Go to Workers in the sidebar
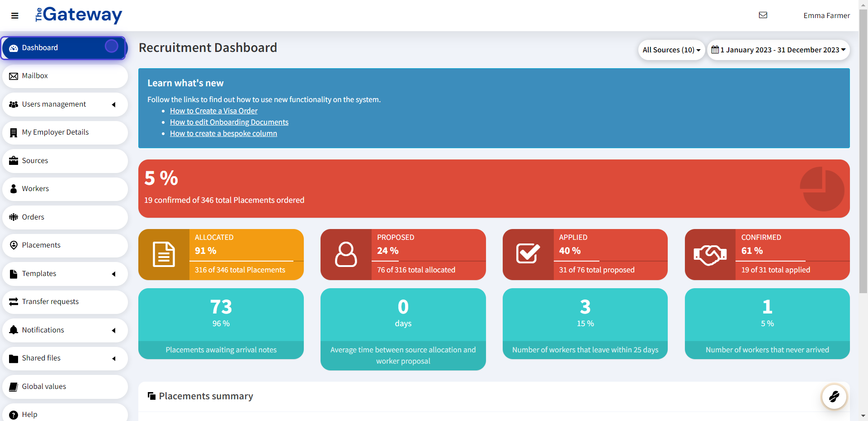The height and width of the screenshot is (421, 868). [x=65, y=189]
